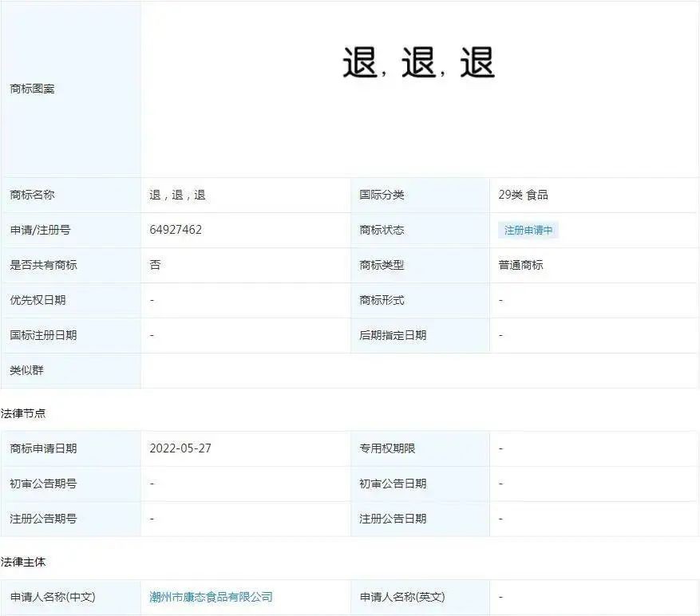Click the 注册公告期号 label
Screen dimensions: 700x616
tap(43, 519)
